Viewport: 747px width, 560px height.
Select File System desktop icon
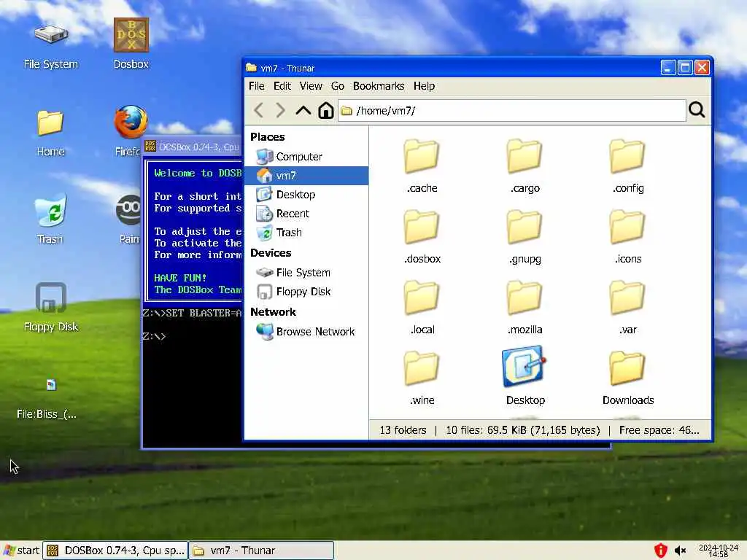click(50, 47)
